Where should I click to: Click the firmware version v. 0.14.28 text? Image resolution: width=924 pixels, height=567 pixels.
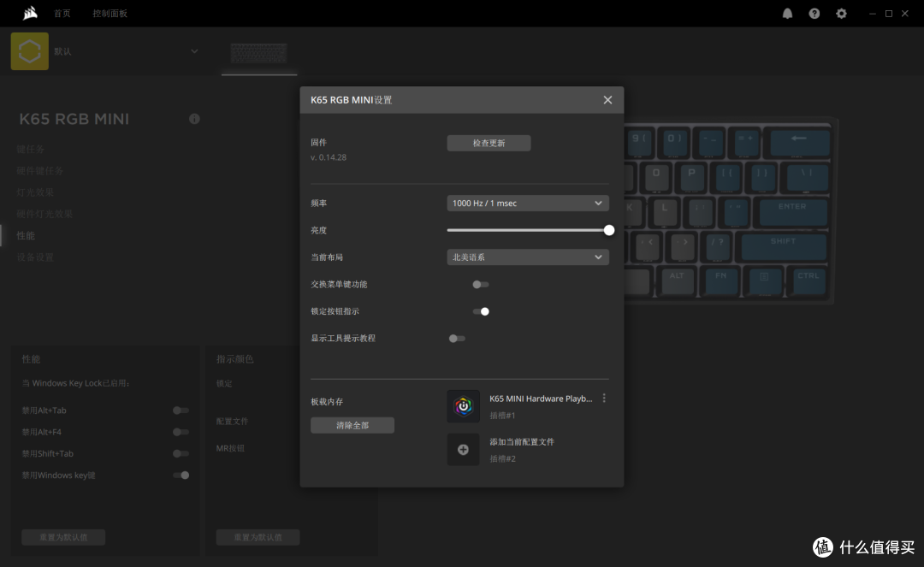tap(329, 158)
